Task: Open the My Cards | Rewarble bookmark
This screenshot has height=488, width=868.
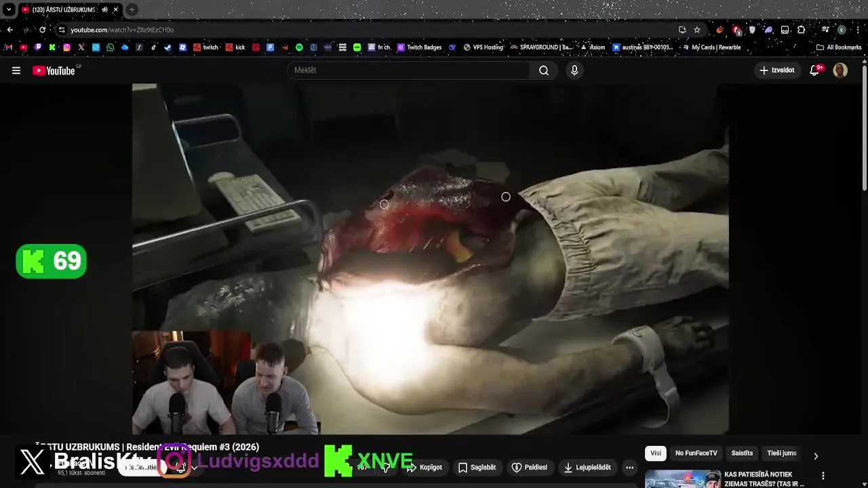Action: 711,47
